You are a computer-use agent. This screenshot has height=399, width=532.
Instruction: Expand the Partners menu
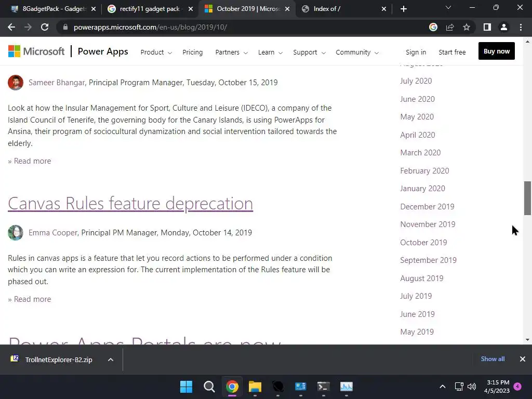click(231, 52)
